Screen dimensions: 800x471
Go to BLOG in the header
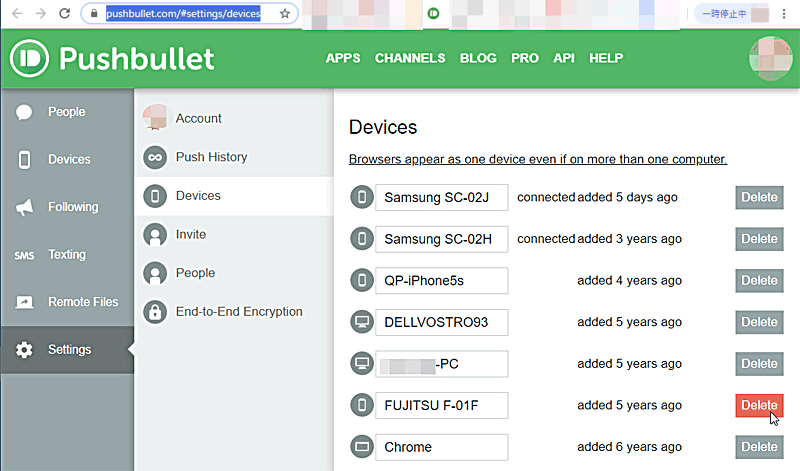coord(478,58)
